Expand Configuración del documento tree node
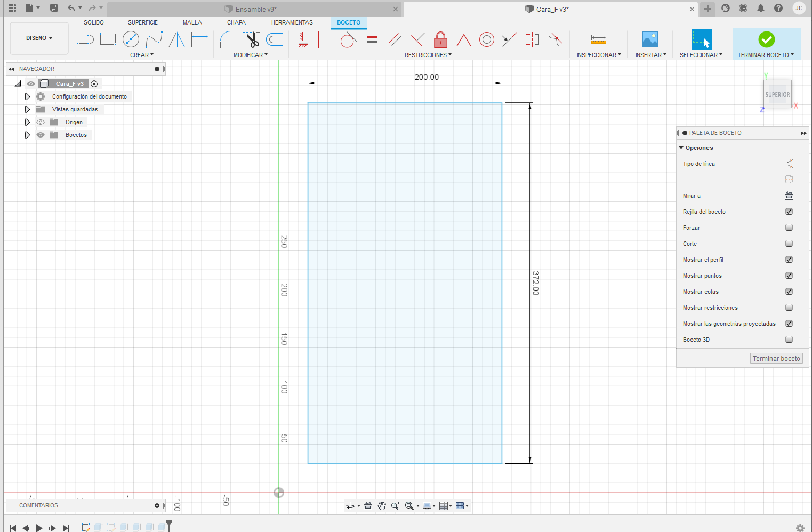 tap(27, 96)
